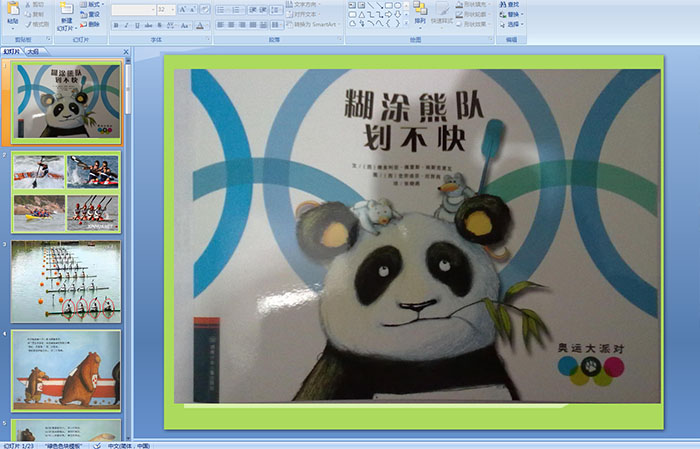
Task: Toggle Bold formatting
Action: coord(116,25)
